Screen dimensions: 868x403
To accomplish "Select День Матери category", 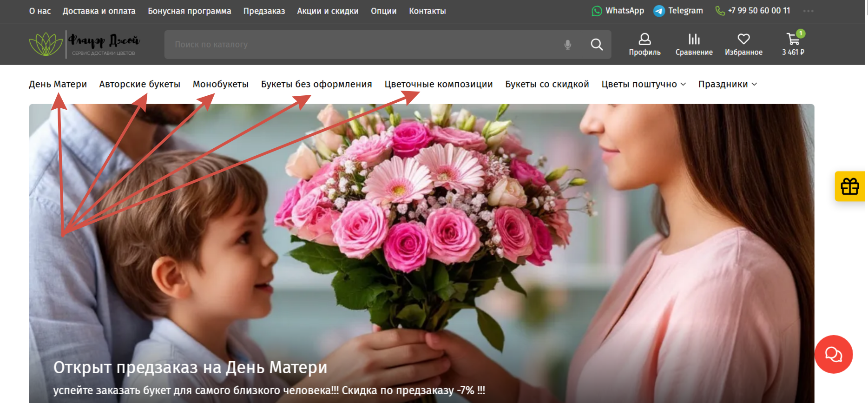I will [58, 84].
